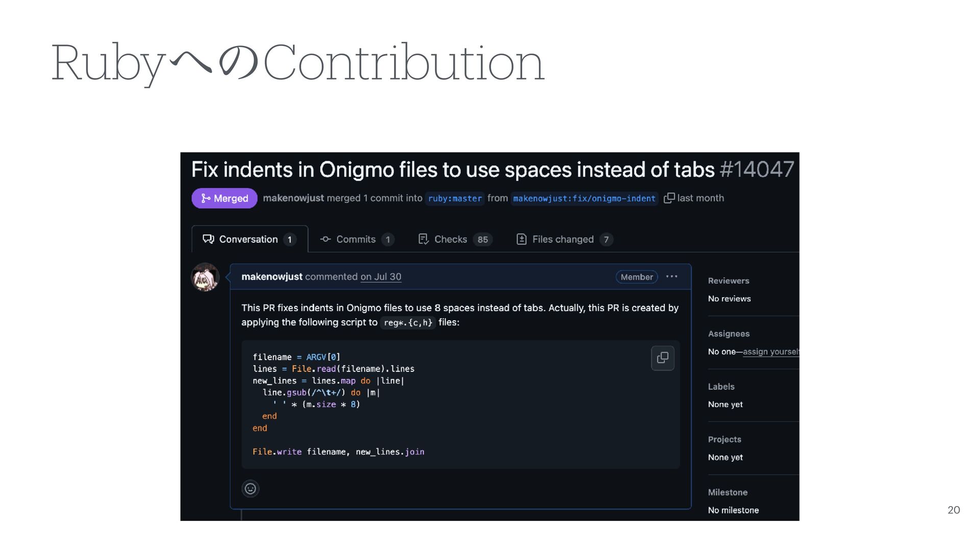Click the Assignees sidebar heading
The width and height of the screenshot is (980, 551).
pos(728,334)
